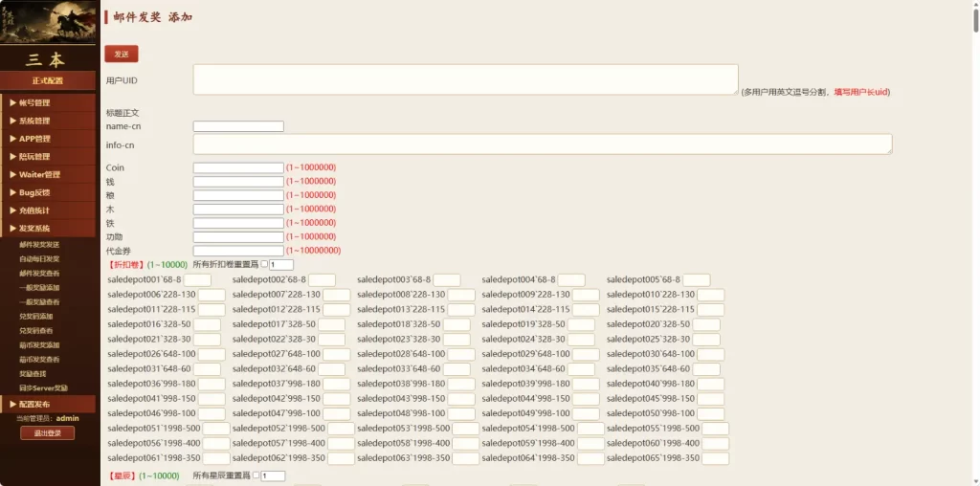
Task: Click the 邮件发奖 添加 page title
Action: (152, 17)
